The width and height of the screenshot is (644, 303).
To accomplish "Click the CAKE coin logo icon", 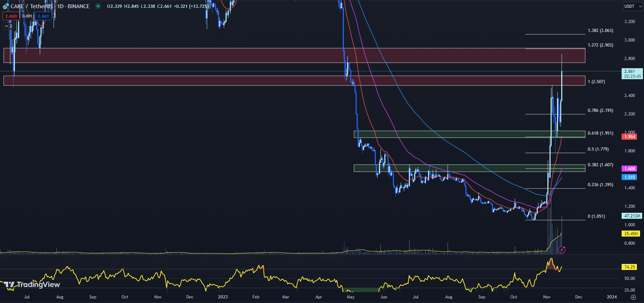I will (6, 6).
